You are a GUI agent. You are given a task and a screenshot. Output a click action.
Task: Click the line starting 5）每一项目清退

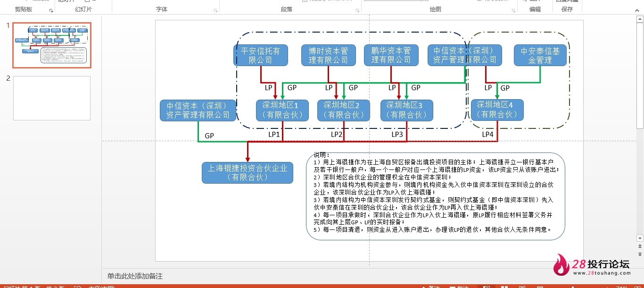[x=433, y=230]
